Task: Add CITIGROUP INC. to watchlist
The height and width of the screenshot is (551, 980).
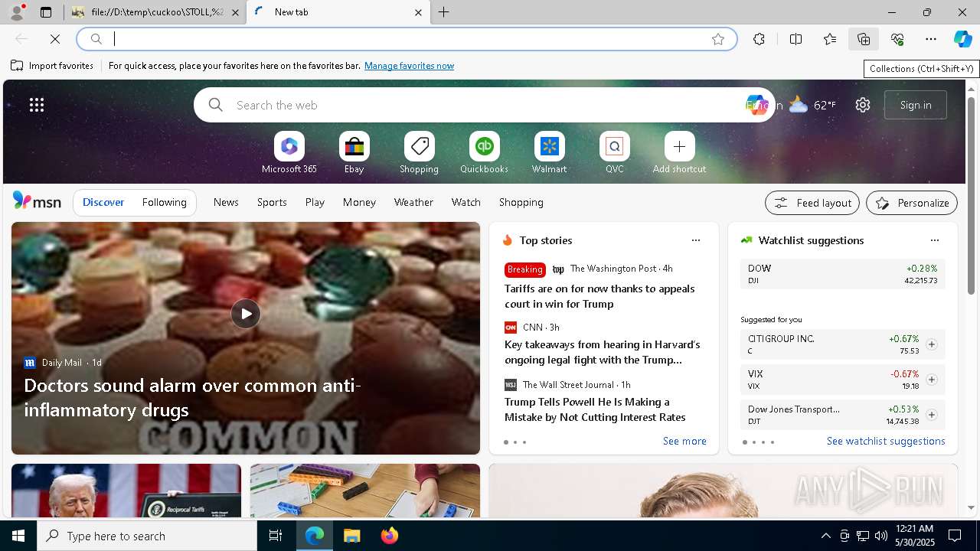Action: coord(932,344)
